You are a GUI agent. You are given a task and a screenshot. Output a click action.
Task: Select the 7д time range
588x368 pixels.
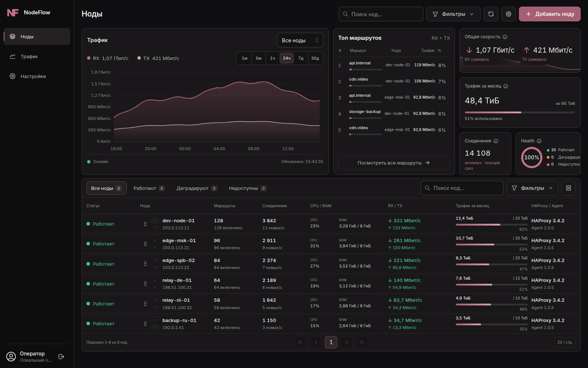[x=301, y=58]
